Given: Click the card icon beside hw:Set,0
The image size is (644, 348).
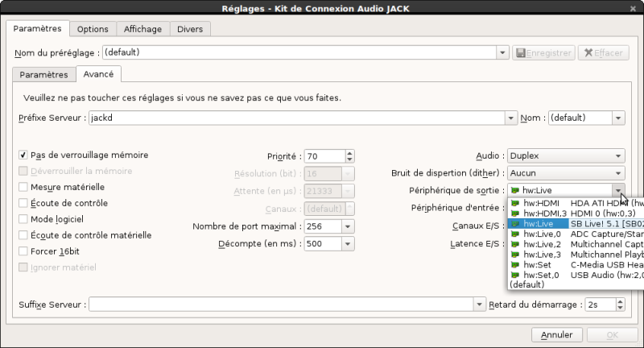Looking at the screenshot, I should coord(514,275).
